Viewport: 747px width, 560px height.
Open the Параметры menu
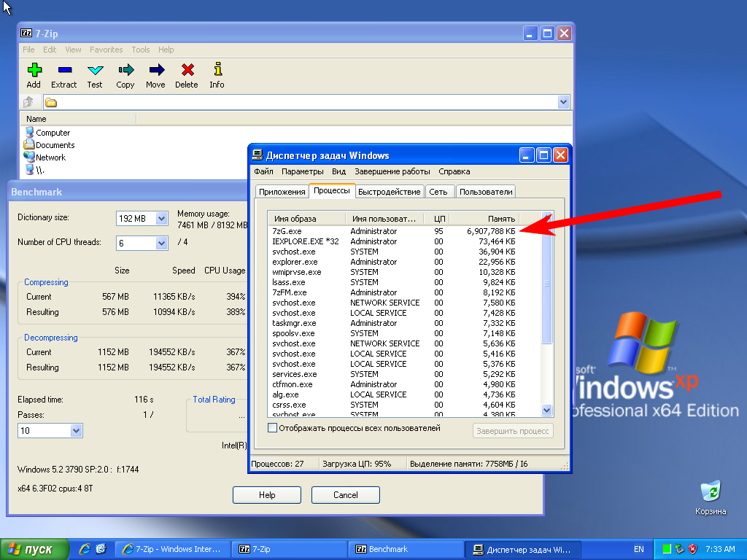pos(303,171)
